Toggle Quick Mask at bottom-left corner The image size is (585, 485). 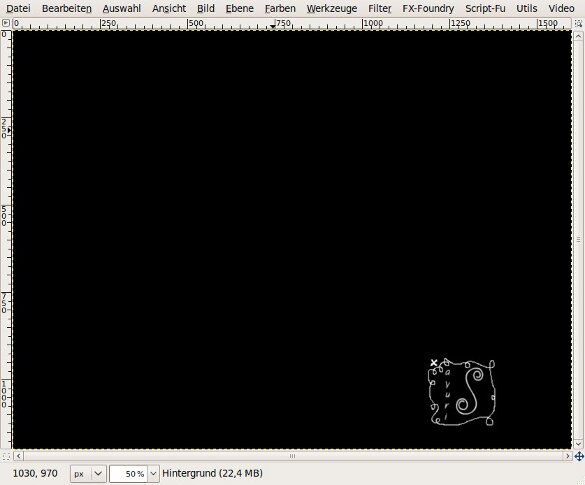(6, 456)
